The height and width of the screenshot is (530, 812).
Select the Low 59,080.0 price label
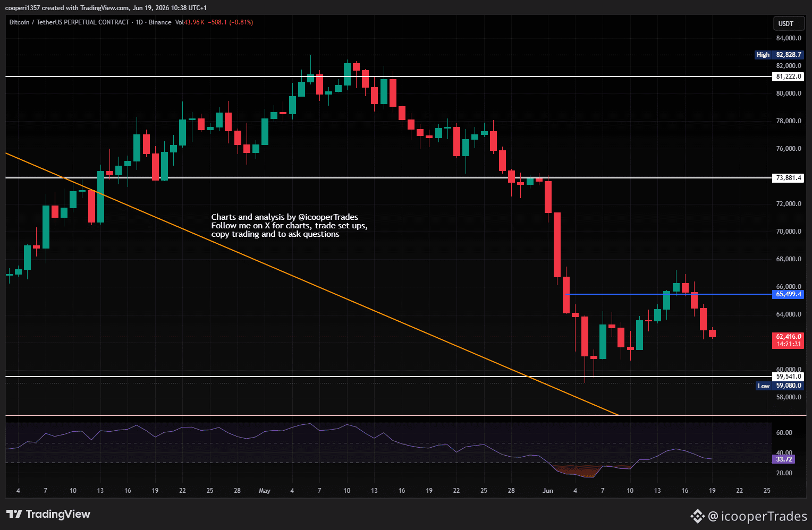point(780,386)
